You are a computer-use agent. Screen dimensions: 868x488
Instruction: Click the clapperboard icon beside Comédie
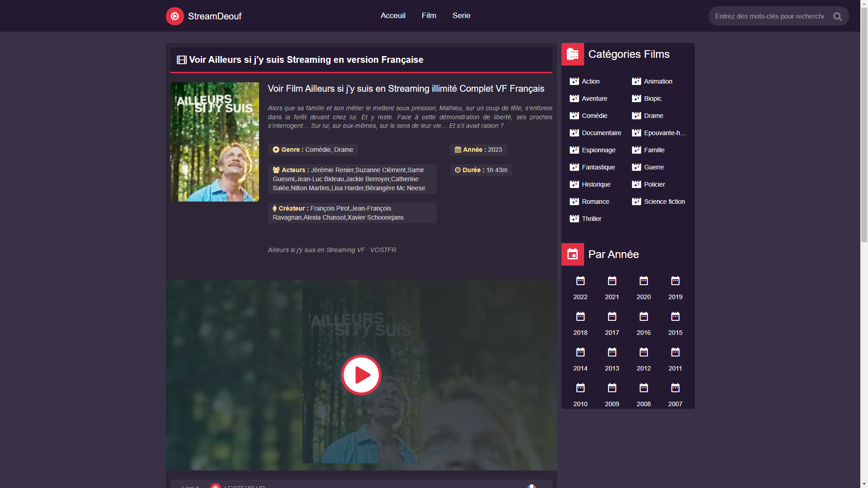tap(574, 116)
